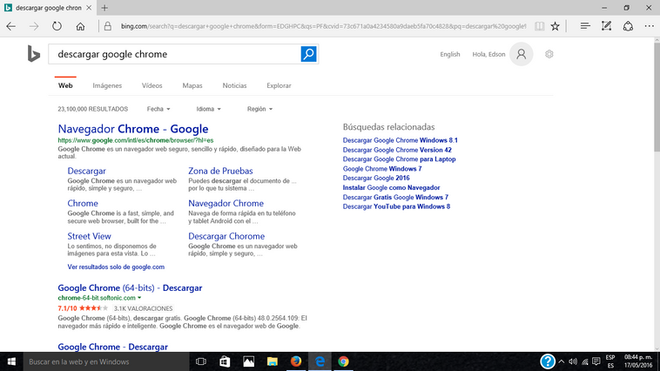Image resolution: width=660 pixels, height=371 pixels.
Task: Open Reading view book icon
Action: (x=539, y=26)
